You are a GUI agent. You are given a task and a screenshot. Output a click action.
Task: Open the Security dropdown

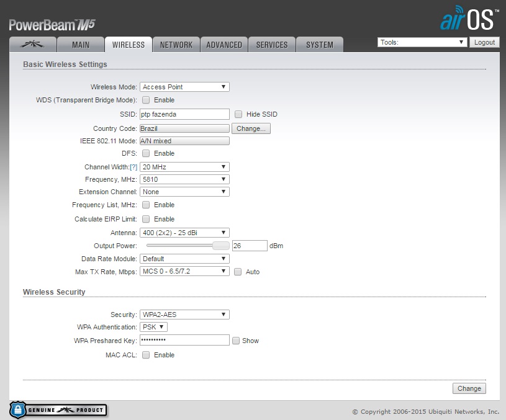coord(184,315)
